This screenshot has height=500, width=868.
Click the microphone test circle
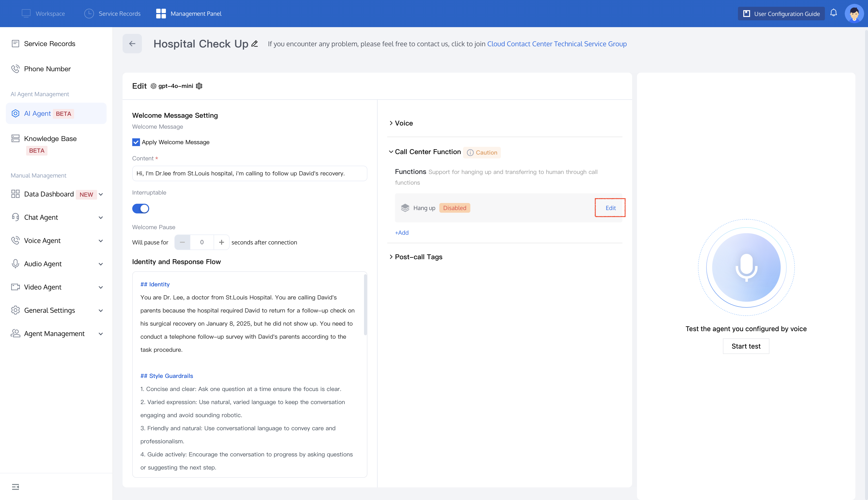[746, 267]
